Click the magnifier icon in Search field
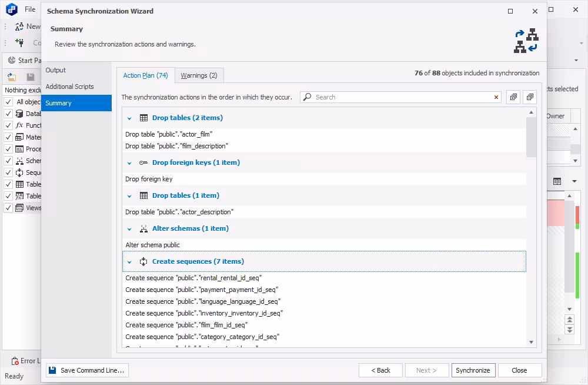Screen dimensions: 588x385 click(x=307, y=97)
